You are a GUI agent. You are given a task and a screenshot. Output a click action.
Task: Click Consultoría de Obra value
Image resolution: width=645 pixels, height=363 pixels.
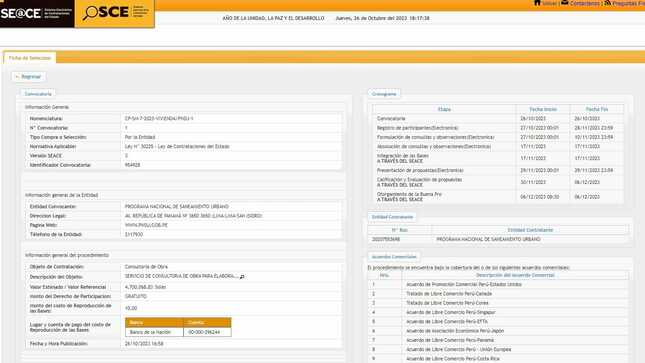(x=146, y=267)
